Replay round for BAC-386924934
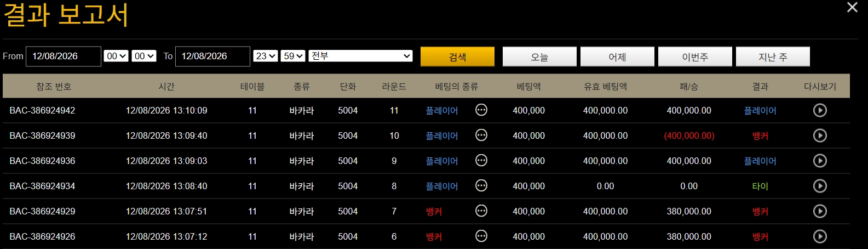Viewport: 868px width, 249px height. click(x=819, y=186)
